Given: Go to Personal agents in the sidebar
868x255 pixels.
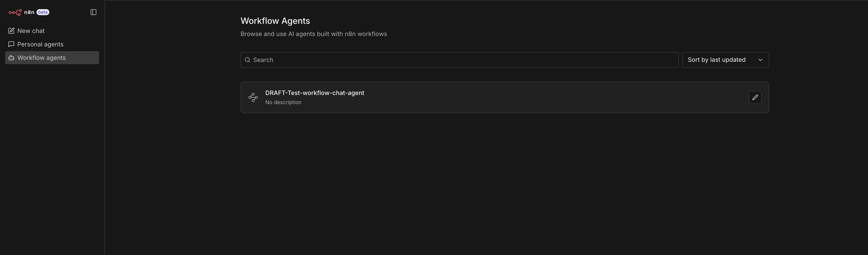Looking at the screenshot, I should coord(40,44).
